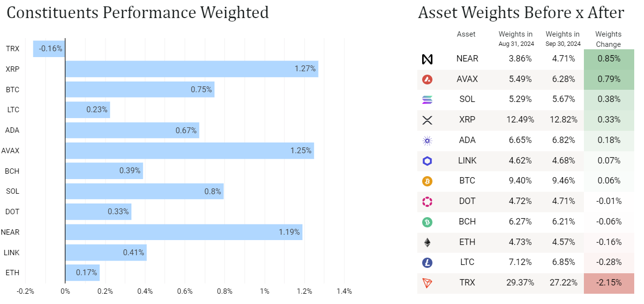Click the Asset column header

click(466, 34)
